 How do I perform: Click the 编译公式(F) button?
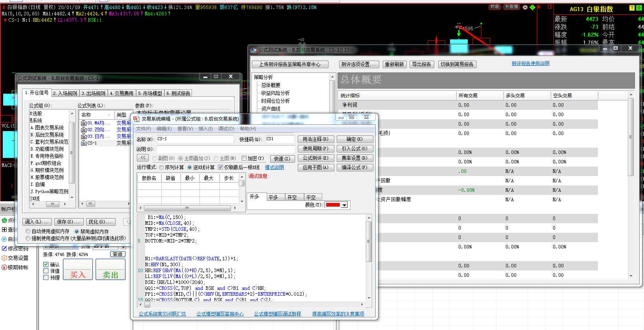[x=355, y=167]
